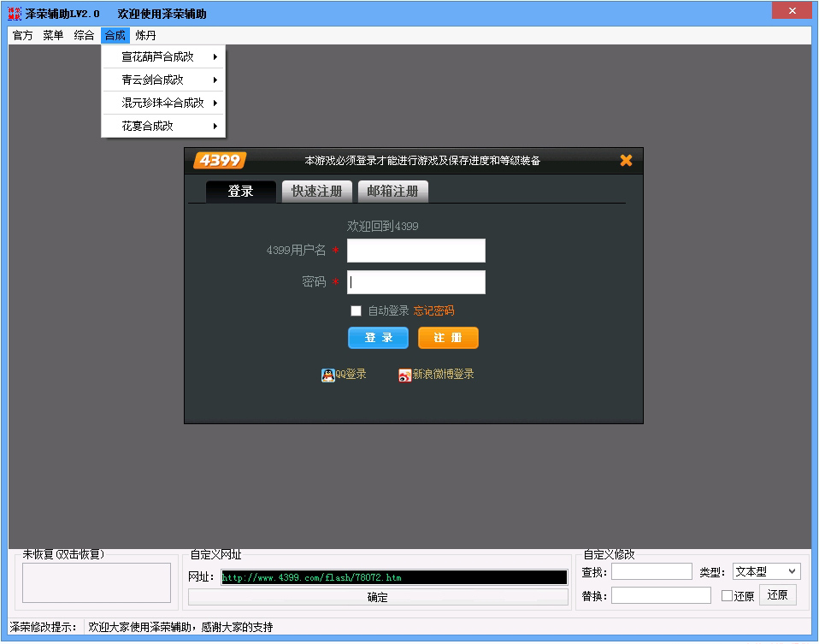Select 混元珍珠伞合成改 menu entry
The width and height of the screenshot is (819, 644).
coord(163,103)
